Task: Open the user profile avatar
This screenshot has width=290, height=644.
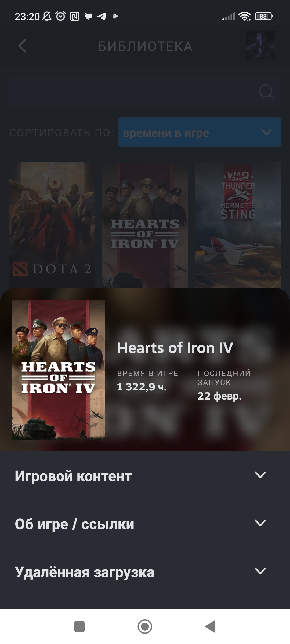Action: coord(260,46)
